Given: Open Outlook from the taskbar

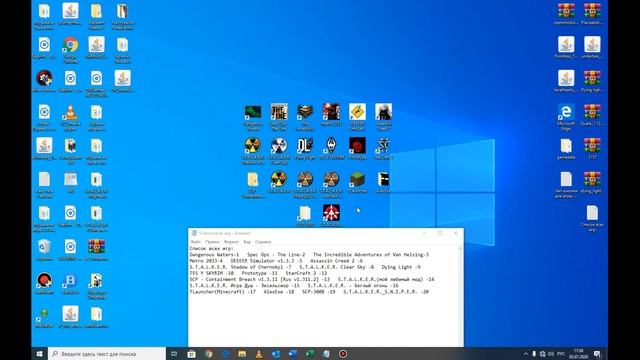Looking at the screenshot, I should pyautogui.click(x=276, y=354).
